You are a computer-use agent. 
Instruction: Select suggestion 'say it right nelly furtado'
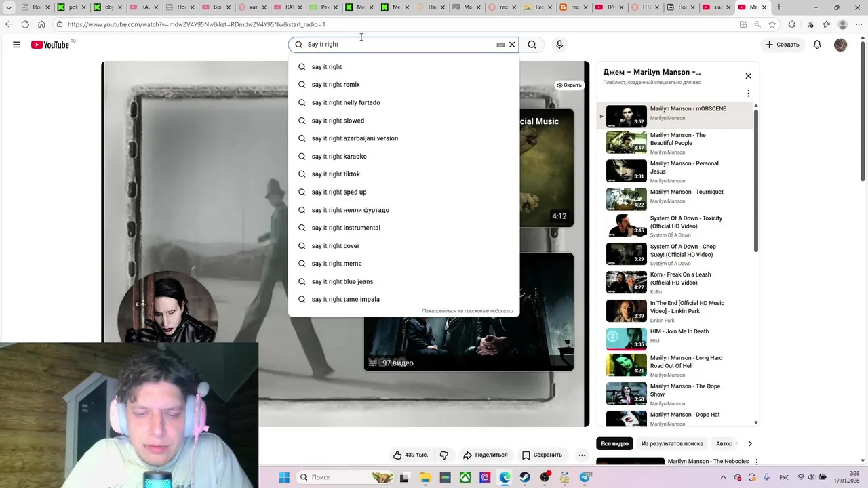click(404, 102)
